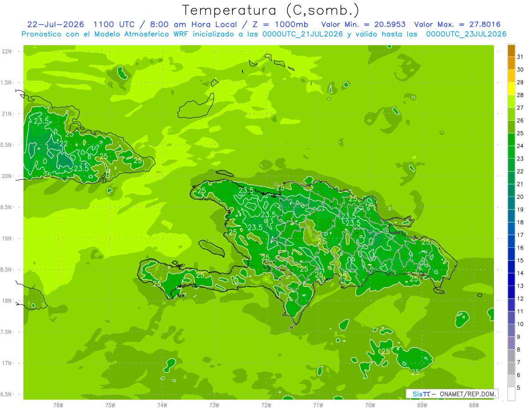Click the "70W" longitude axis label
Screen dimensions: 532x411
(x=370, y=405)
